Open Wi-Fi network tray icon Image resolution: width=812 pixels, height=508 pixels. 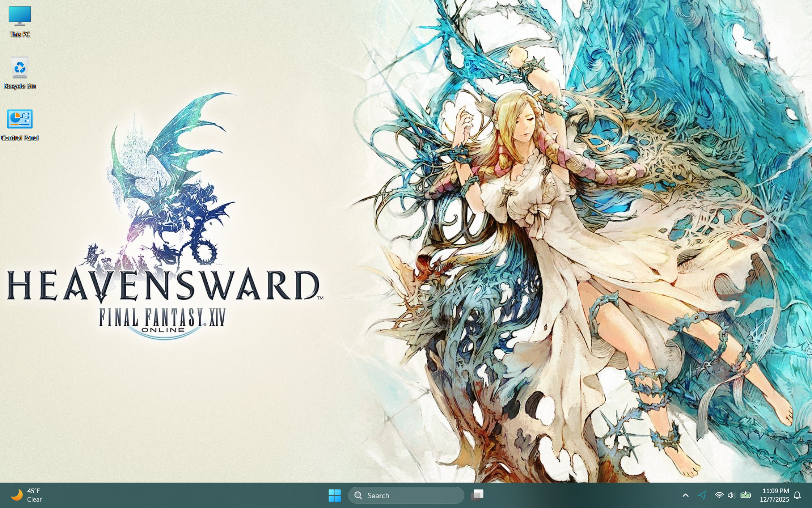click(719, 495)
